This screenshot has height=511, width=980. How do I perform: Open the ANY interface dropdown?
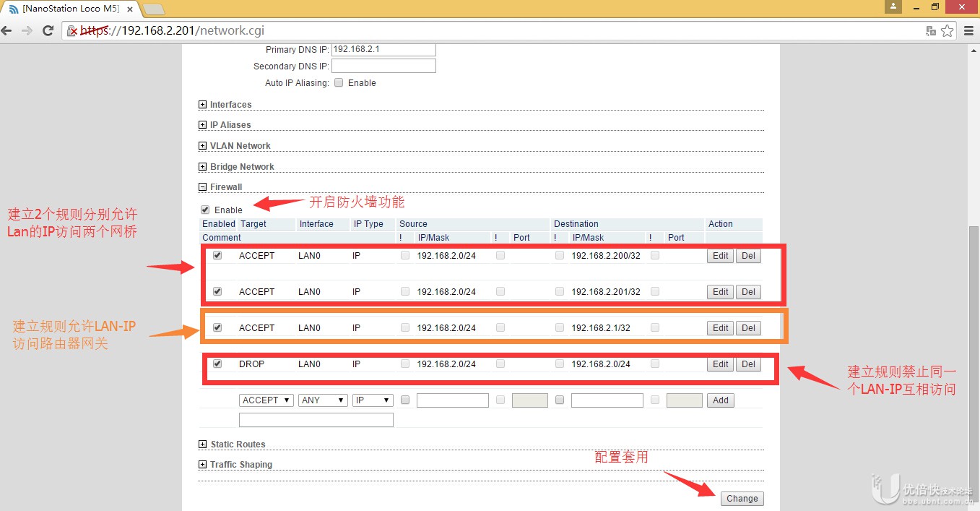pos(323,400)
